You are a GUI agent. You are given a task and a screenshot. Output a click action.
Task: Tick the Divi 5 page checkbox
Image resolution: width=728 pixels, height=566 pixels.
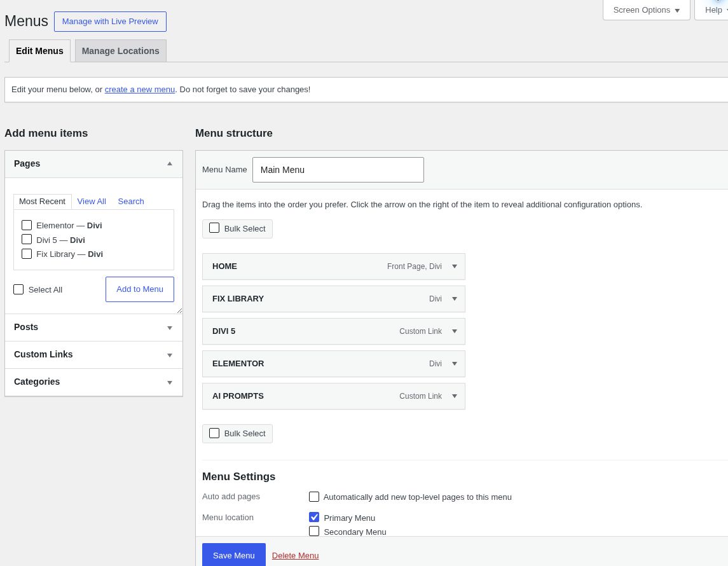click(27, 240)
